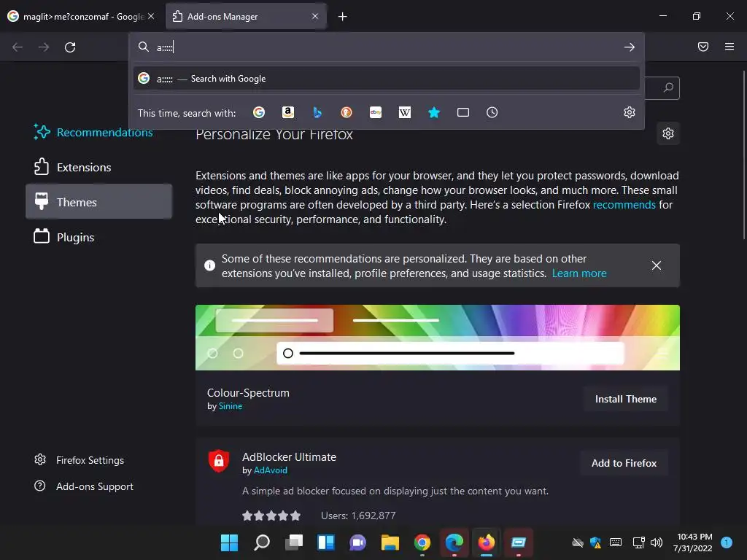This screenshot has width=747, height=560.
Task: Open the Recommendations section
Action: 99,133
